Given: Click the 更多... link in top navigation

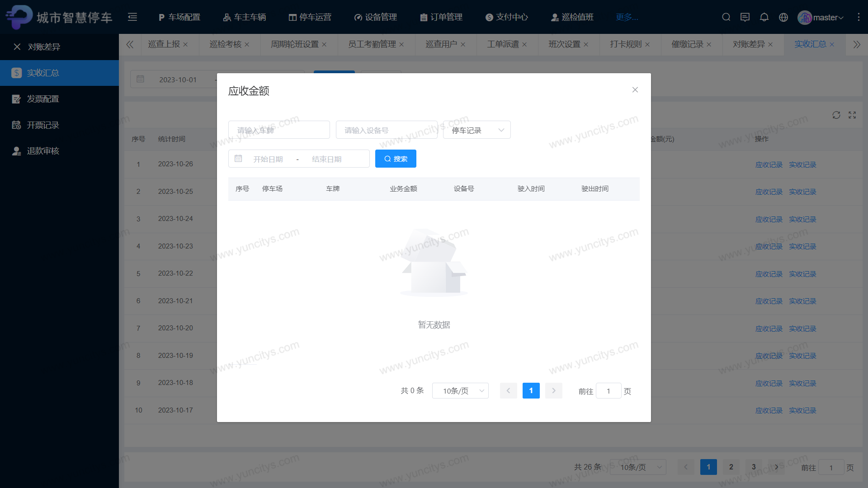Looking at the screenshot, I should coord(627,17).
